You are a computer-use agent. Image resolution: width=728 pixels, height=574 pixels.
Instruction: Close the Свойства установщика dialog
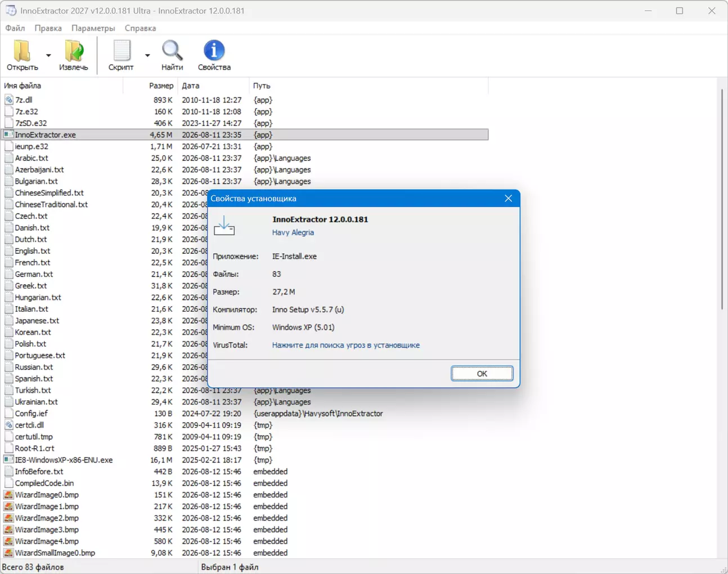pyautogui.click(x=509, y=198)
